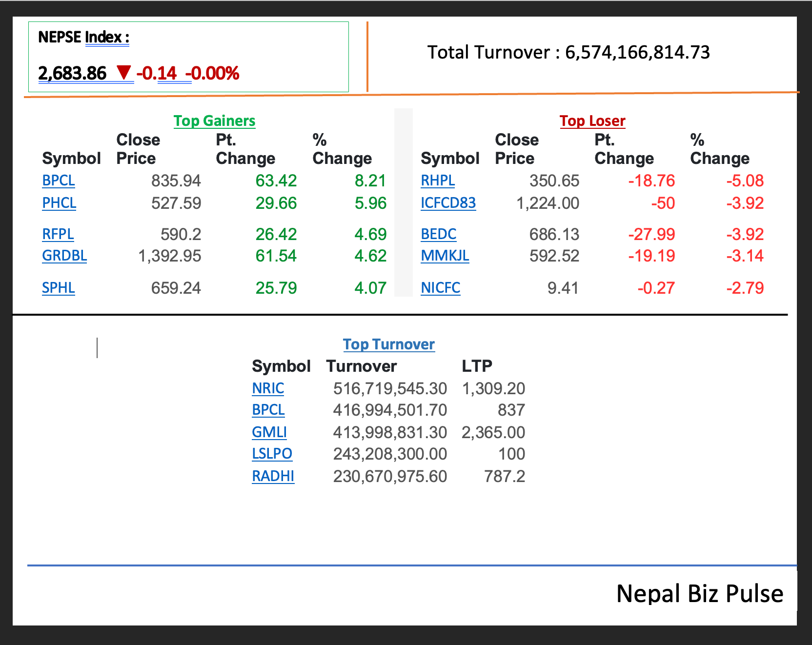Click the red down-triangle beside the NEPSE index
The image size is (812, 645).
[x=124, y=73]
